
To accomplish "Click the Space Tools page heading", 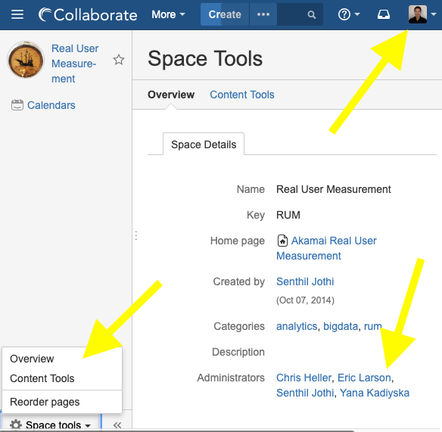I will tap(205, 59).
